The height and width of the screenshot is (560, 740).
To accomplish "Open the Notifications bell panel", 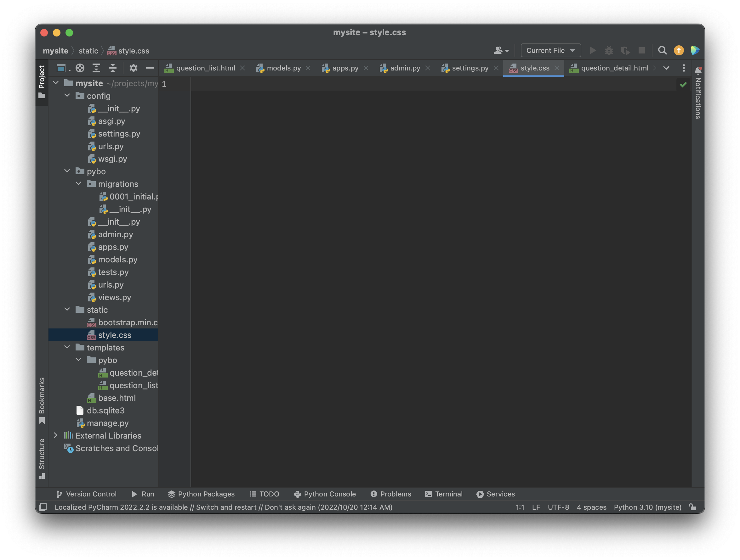I will [x=698, y=70].
